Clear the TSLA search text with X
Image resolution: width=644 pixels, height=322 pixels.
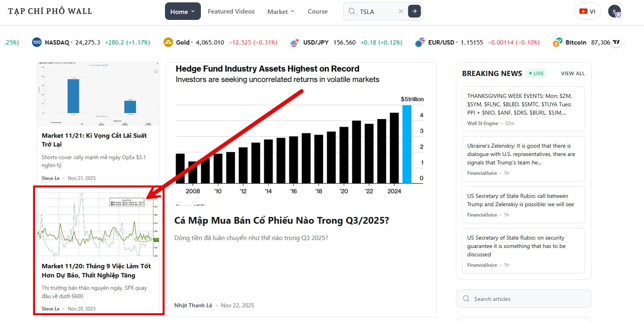401,12
